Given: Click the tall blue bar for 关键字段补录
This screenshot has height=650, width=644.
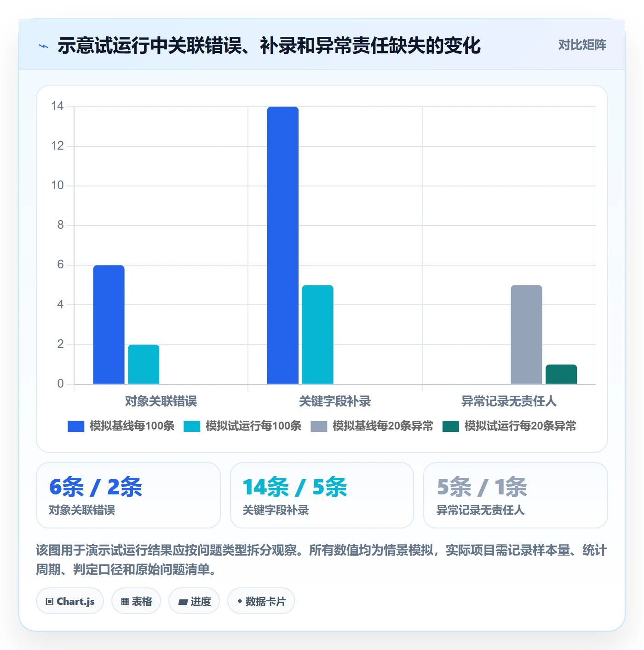Looking at the screenshot, I should click(x=283, y=245).
